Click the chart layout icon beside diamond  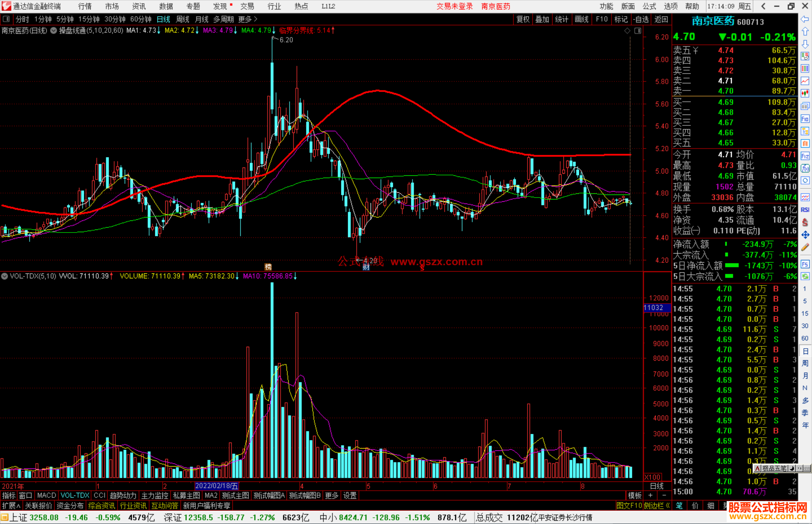tap(638, 31)
